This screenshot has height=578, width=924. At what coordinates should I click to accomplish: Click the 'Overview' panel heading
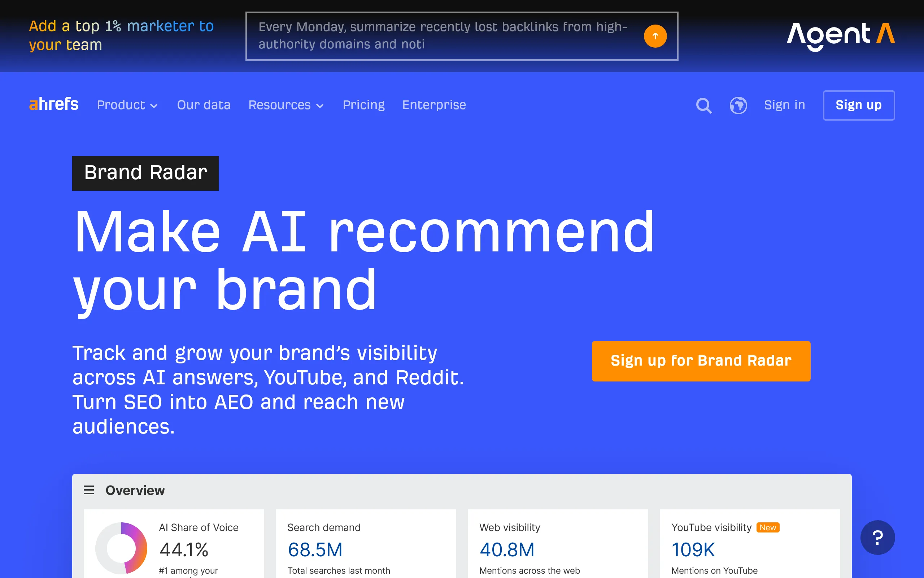[x=135, y=490]
